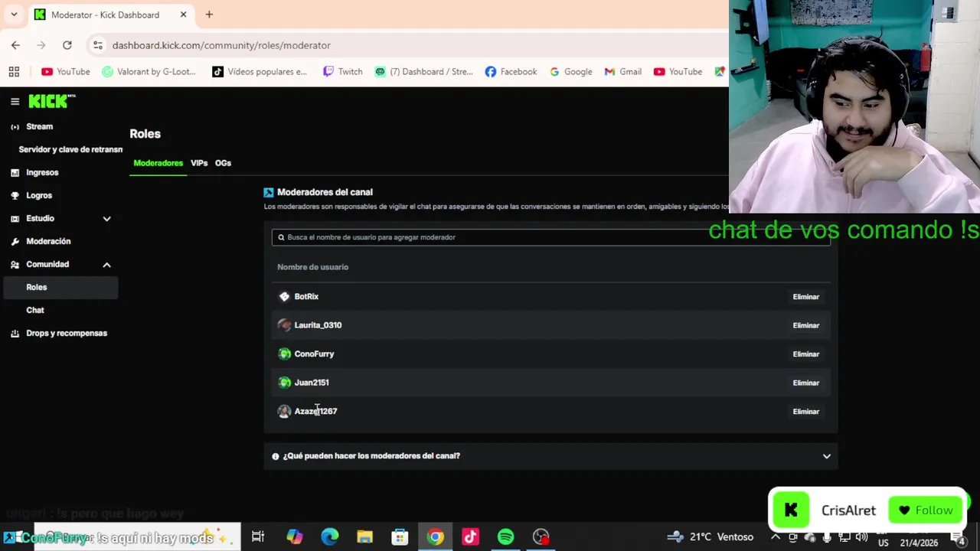Click the BotRix avatar icon

[x=284, y=296]
